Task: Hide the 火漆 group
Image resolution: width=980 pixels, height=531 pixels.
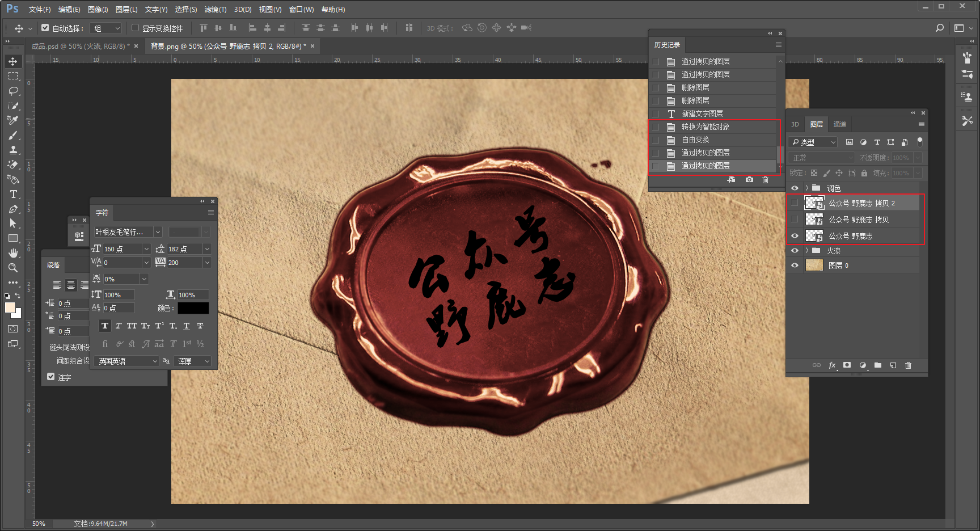Action: pyautogui.click(x=795, y=250)
